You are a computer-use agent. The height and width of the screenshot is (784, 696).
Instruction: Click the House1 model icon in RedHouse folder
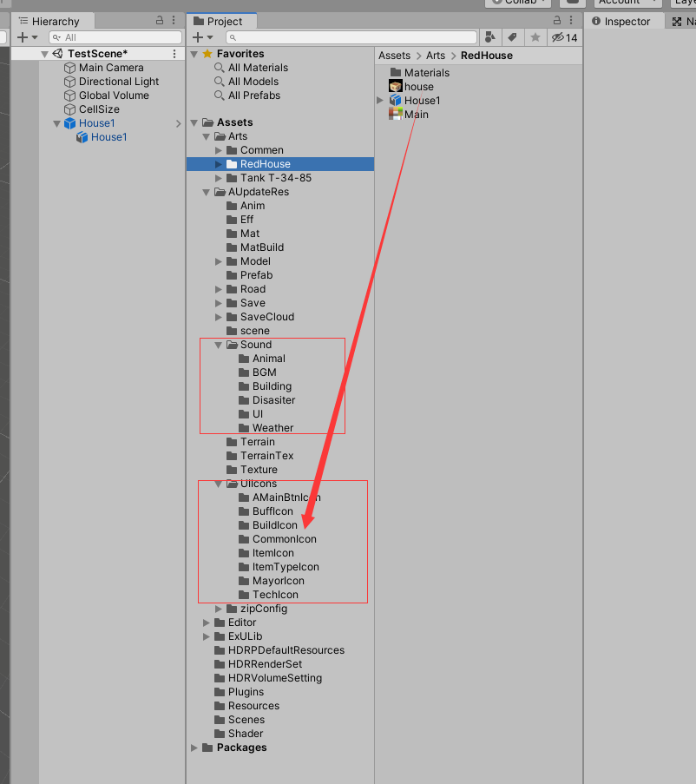[396, 101]
